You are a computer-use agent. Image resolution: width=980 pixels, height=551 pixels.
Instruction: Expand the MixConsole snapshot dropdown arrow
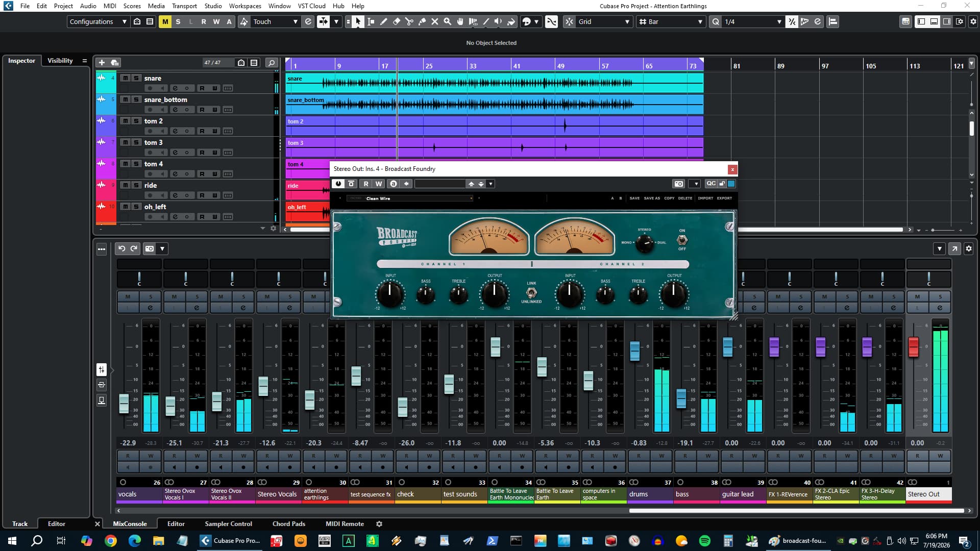(162, 248)
